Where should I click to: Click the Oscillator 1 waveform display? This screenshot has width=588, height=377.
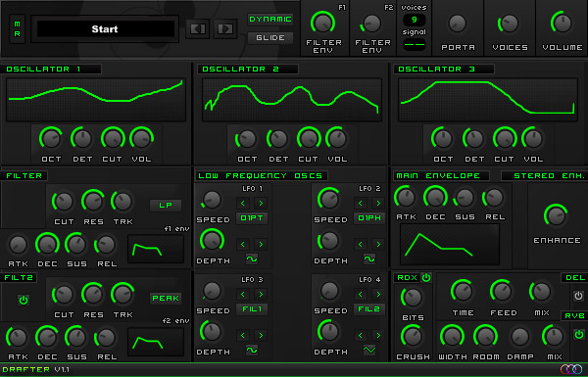point(96,100)
